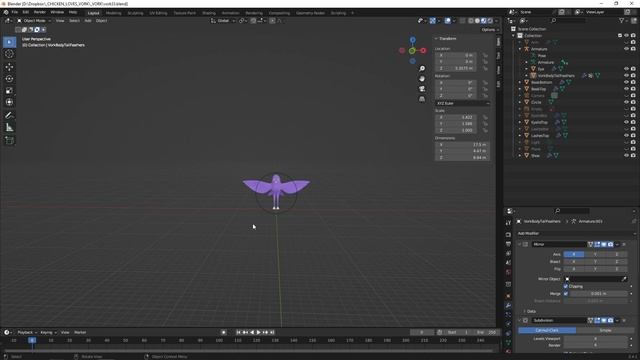Open the Keying dropdown in timeline
This screenshot has width=640, height=360.
pos(48,332)
